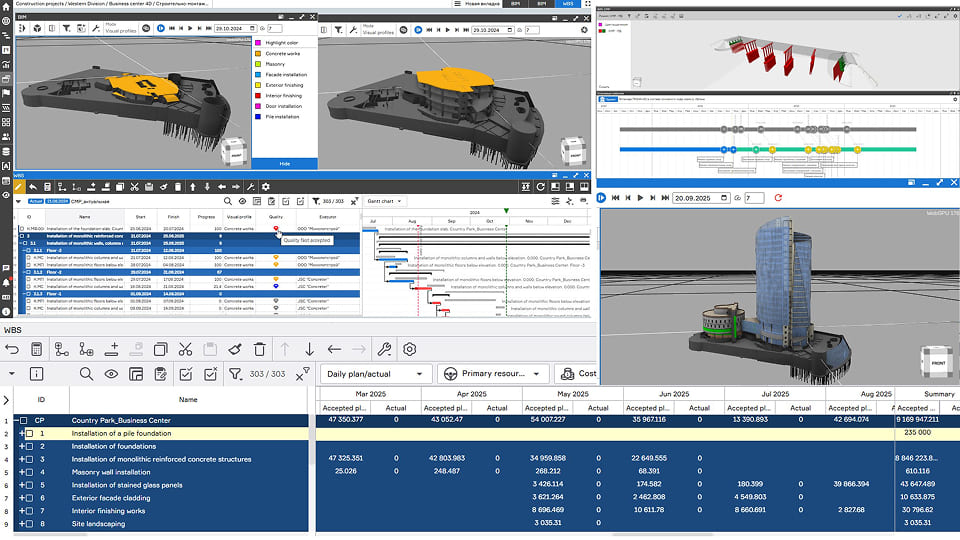Click the copy icon in lower WBS toolbar
The height and width of the screenshot is (540, 960).
(160, 349)
